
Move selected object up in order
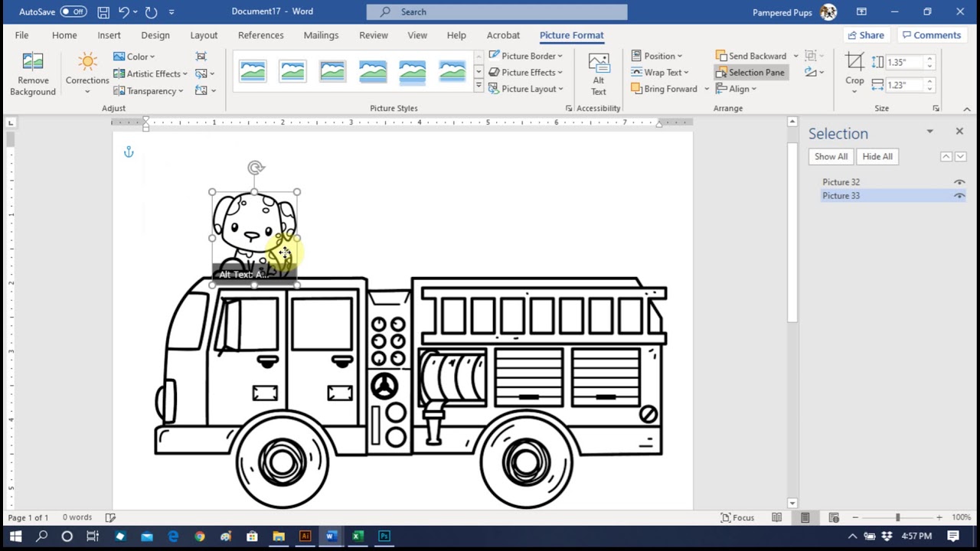pyautogui.click(x=946, y=157)
